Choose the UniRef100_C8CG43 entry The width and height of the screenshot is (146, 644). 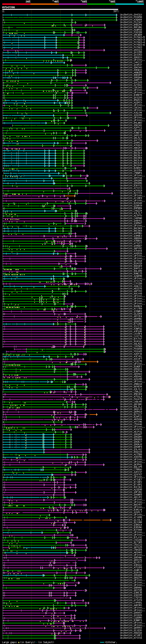(131, 87)
